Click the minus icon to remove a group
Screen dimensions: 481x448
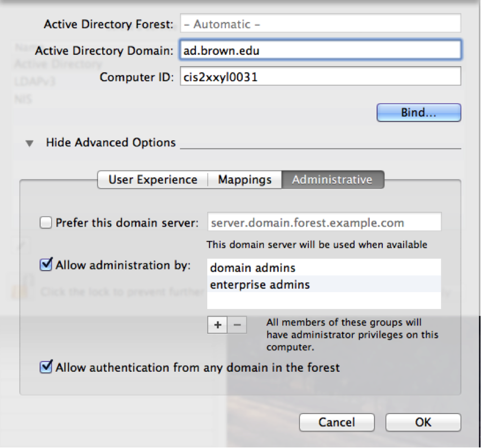(237, 325)
